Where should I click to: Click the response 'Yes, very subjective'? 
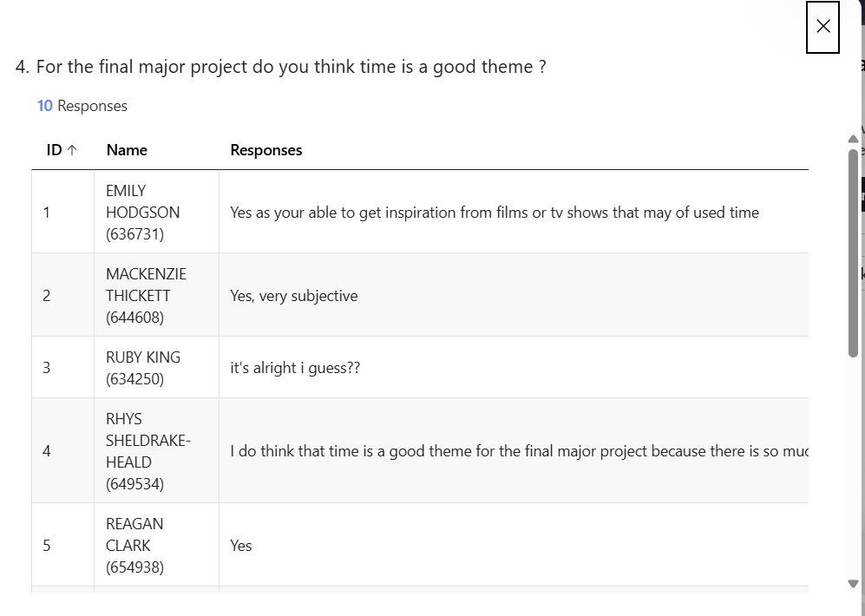pyautogui.click(x=294, y=296)
